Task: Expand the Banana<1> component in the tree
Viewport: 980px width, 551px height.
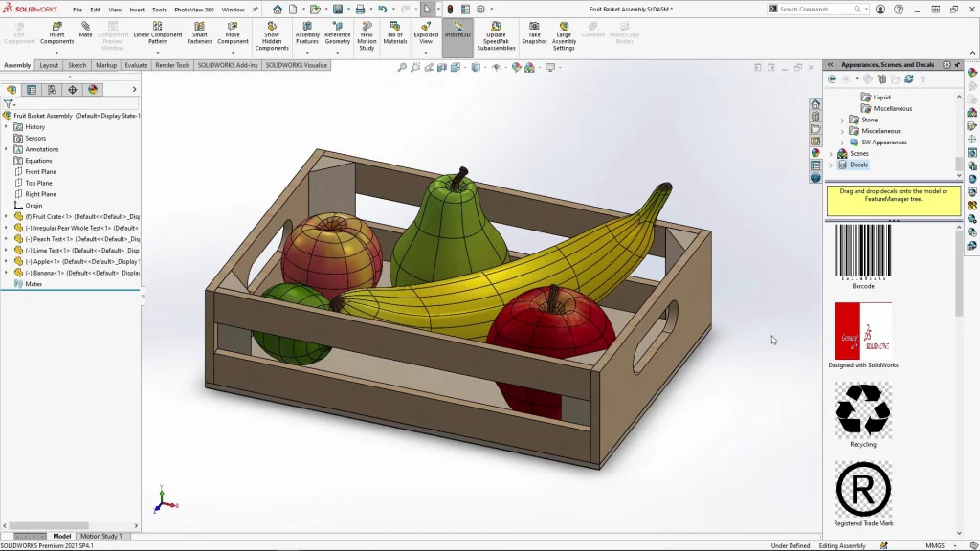Action: point(6,273)
